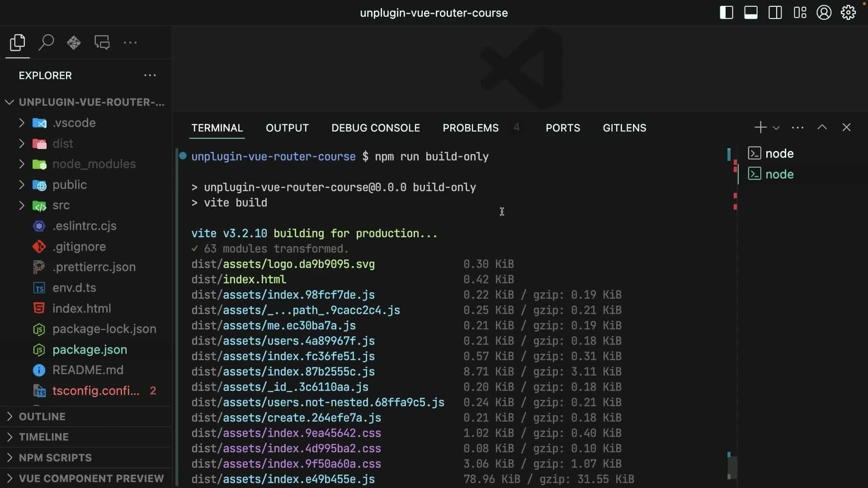Click Customize Layout icon
The image size is (868, 488).
pyautogui.click(x=800, y=13)
